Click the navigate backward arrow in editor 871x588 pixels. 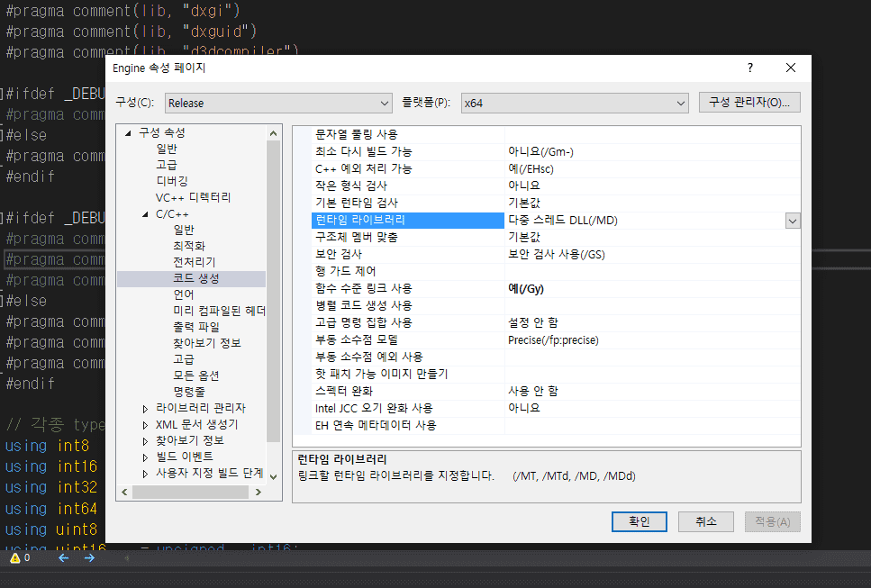pos(63,558)
